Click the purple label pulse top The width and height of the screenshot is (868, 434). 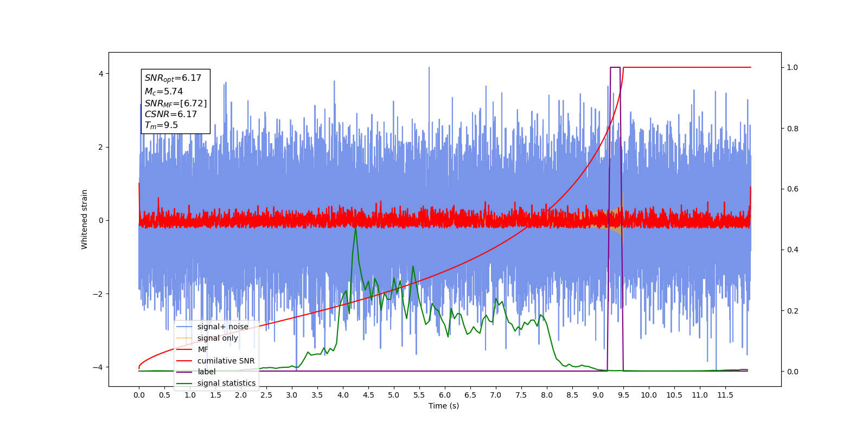pyautogui.click(x=615, y=67)
